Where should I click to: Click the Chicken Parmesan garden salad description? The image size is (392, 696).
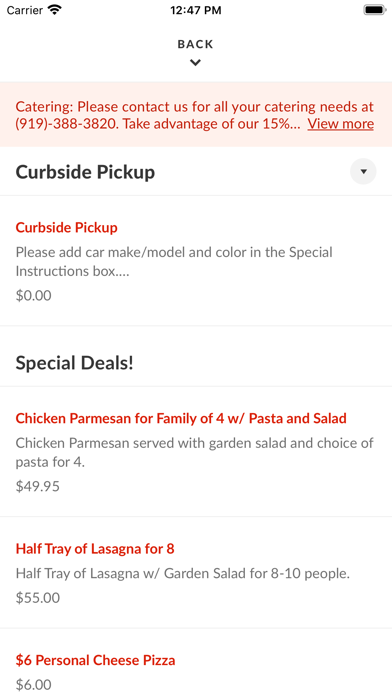tap(194, 453)
